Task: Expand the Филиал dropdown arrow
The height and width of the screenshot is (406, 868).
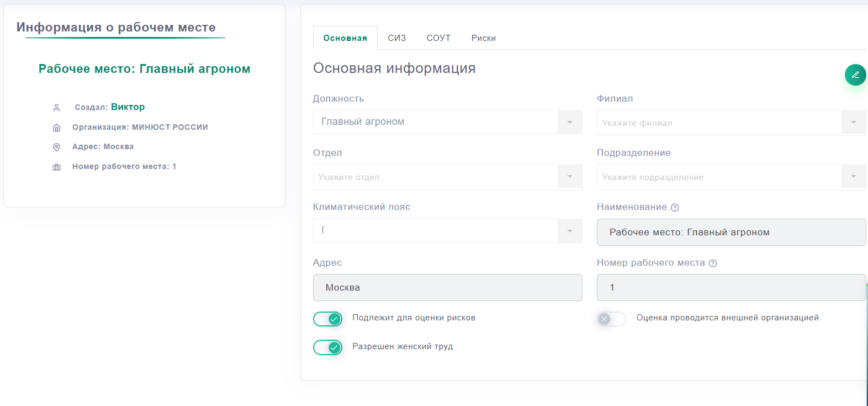Action: point(853,123)
